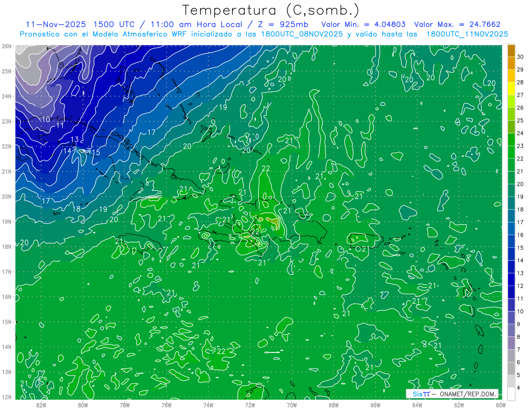Click the "Valor Max. = 24.7662" readout
The width and height of the screenshot is (532, 411).
(457, 24)
